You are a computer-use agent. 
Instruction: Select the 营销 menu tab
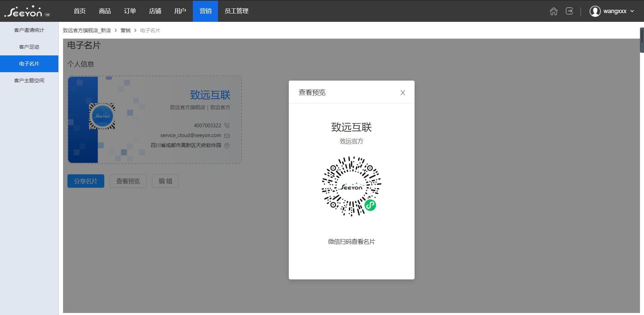pos(205,11)
